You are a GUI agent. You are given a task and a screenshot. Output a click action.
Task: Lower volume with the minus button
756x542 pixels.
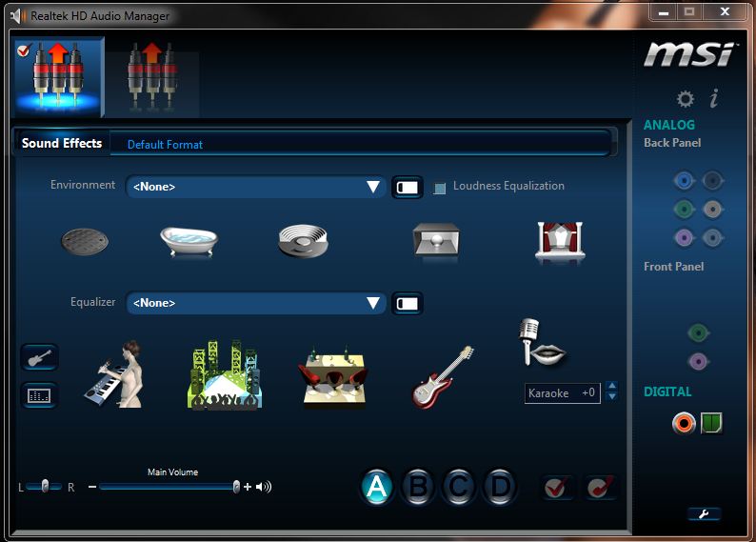[x=92, y=487]
